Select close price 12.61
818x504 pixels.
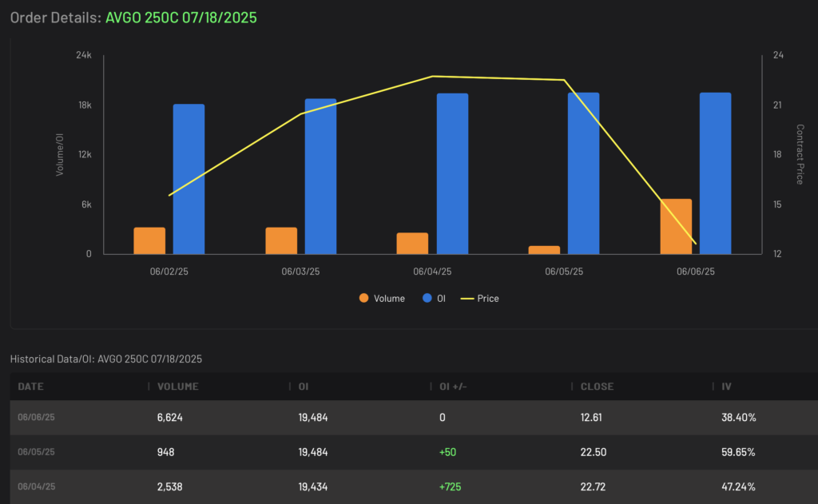click(591, 418)
